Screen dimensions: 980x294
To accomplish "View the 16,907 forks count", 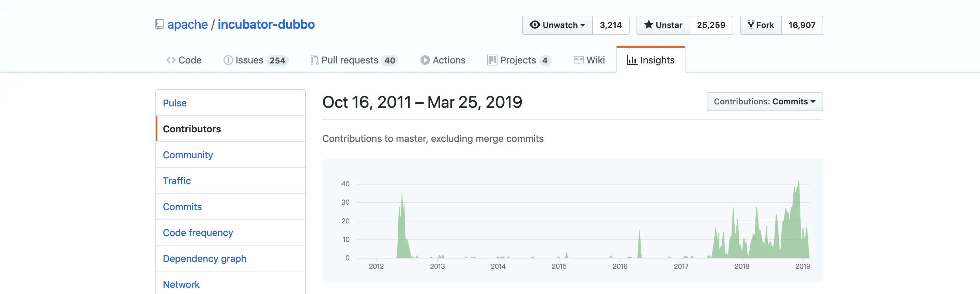I will [x=801, y=25].
